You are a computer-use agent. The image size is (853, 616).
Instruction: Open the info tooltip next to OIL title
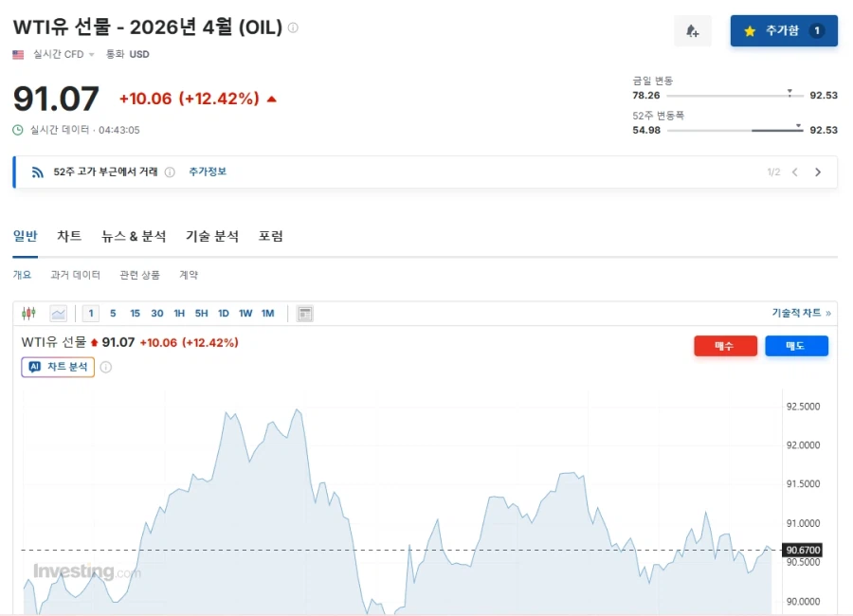pos(294,27)
